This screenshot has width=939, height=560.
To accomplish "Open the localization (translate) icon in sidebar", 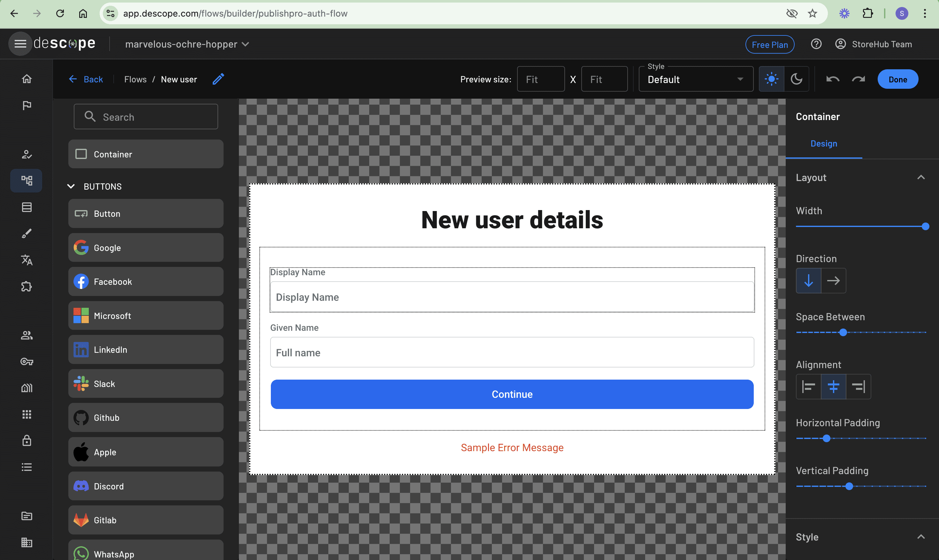I will click(27, 260).
